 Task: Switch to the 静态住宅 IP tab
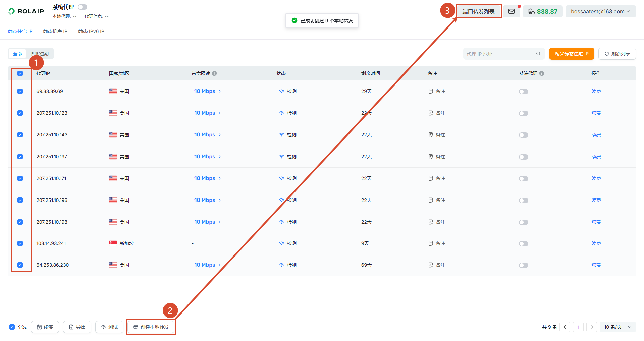pyautogui.click(x=20, y=31)
